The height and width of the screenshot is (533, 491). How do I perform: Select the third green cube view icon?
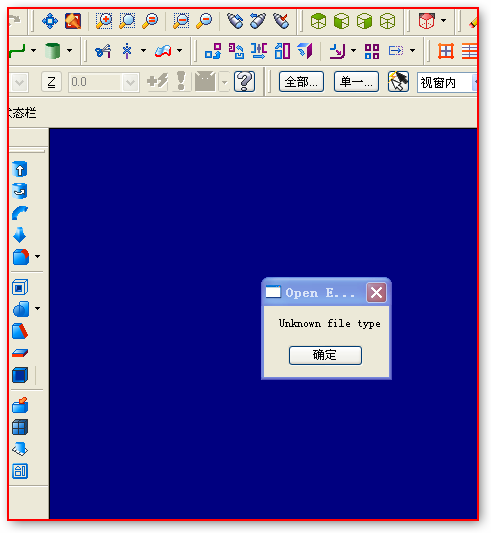[365, 21]
